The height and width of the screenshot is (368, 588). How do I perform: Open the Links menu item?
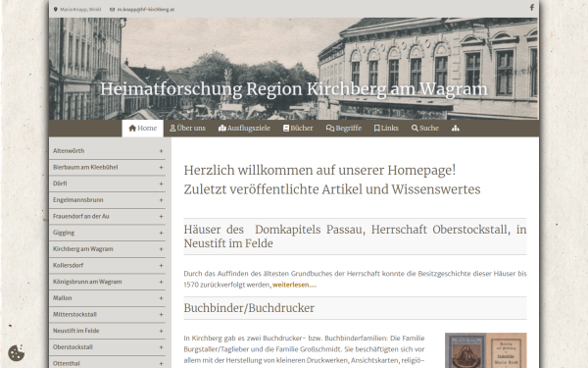(386, 129)
